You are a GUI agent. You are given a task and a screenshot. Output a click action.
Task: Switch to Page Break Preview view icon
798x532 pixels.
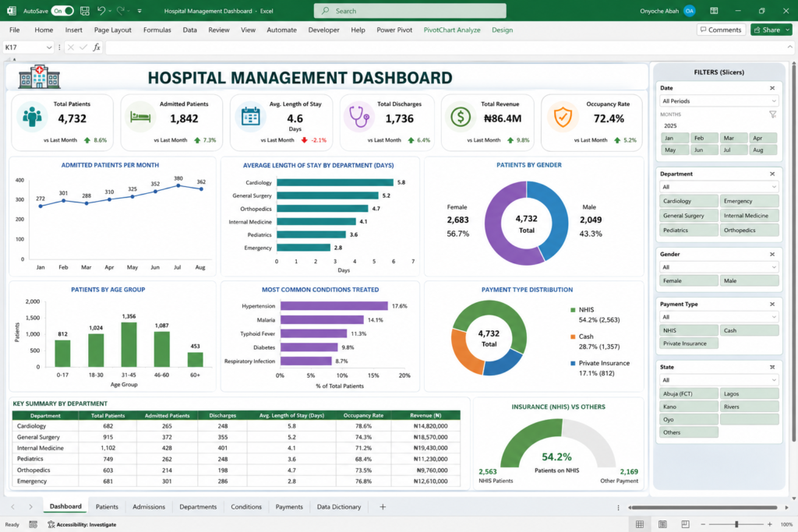[686, 524]
